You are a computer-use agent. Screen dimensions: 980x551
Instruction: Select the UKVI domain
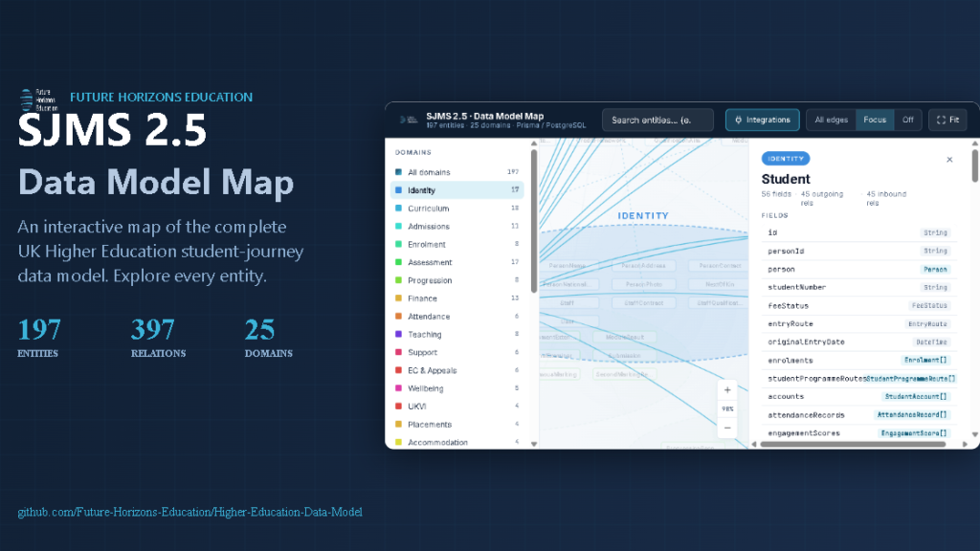(457, 407)
